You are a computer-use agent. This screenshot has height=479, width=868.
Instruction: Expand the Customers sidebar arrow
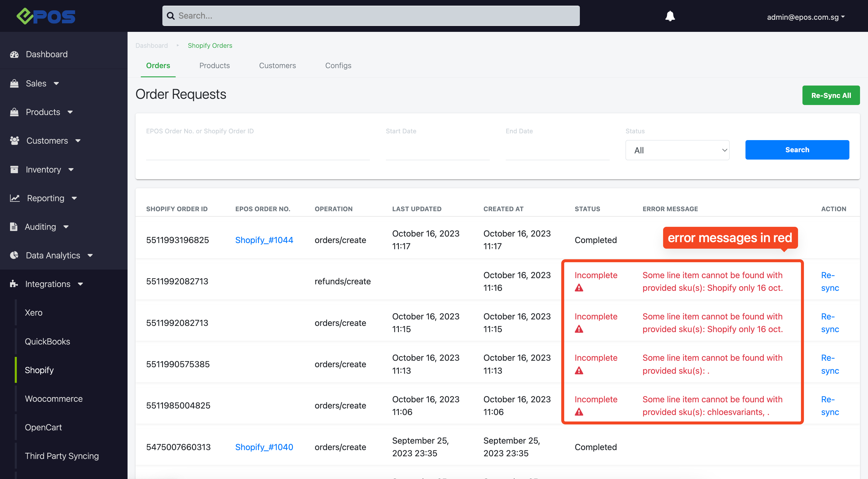tap(78, 141)
